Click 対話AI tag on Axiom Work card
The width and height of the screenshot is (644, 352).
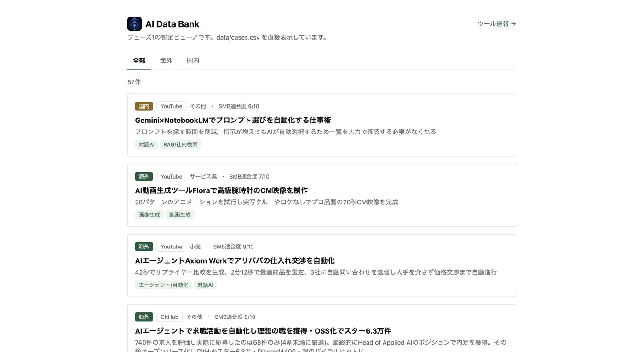pos(205,285)
